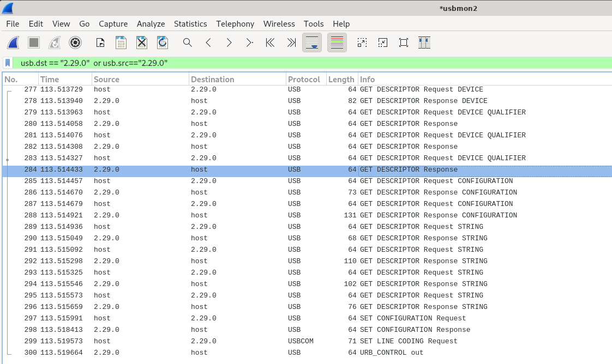The image size is (612, 364).
Task: Stop the running packet capture
Action: coord(34,43)
